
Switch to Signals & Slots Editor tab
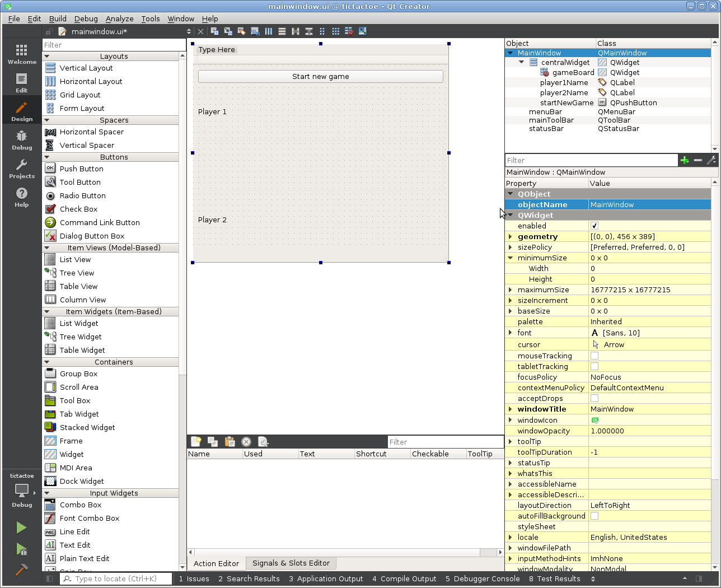(x=291, y=563)
